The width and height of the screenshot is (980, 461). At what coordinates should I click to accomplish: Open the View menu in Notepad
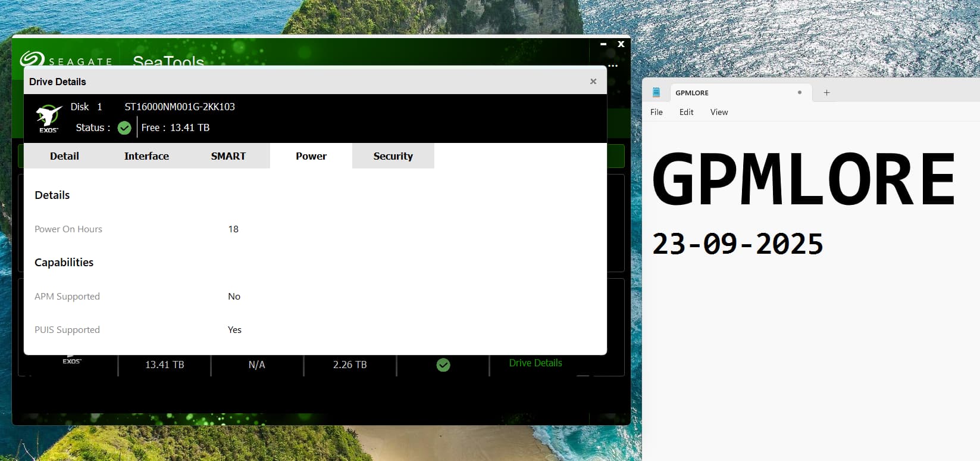point(719,112)
